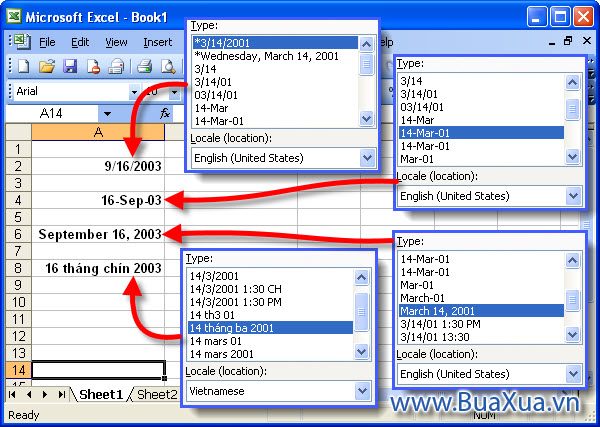600x427 pixels.
Task: Choose the March 14, 2001 date type
Action: pyautogui.click(x=481, y=311)
